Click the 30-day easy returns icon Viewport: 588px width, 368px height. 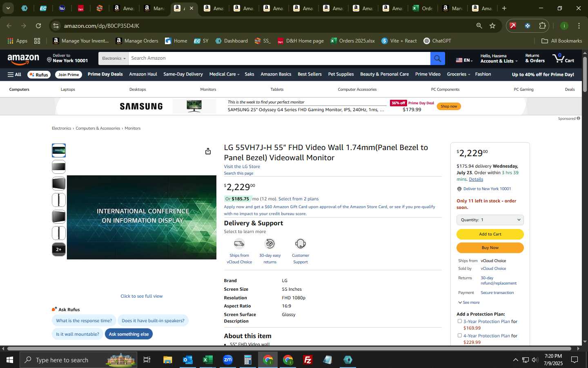(270, 244)
